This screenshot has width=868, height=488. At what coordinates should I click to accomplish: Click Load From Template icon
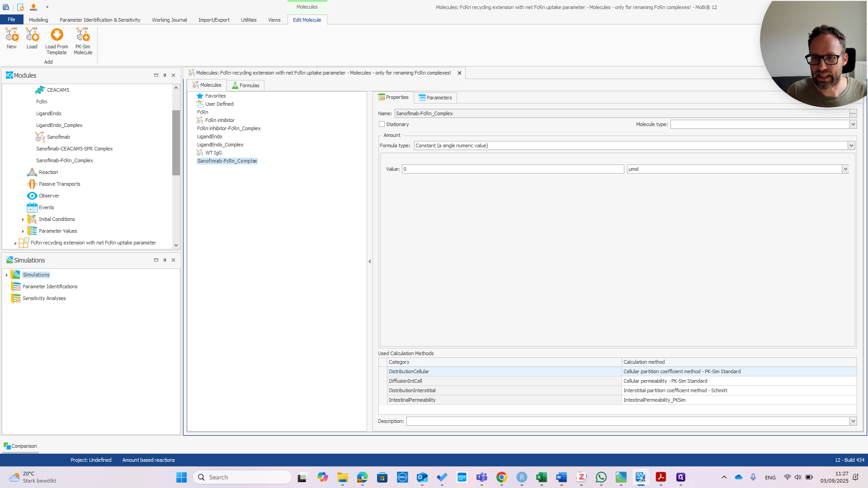[57, 35]
